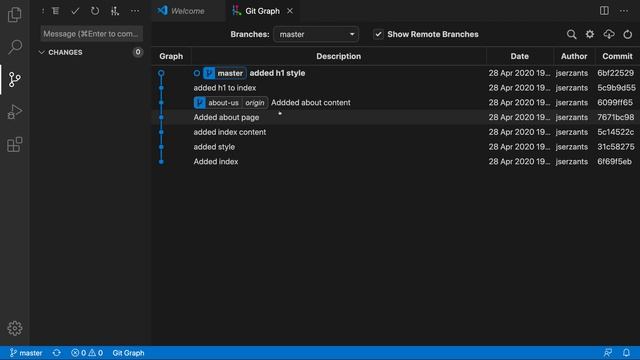Fetch from remotes with cloud icon
The width and height of the screenshot is (640, 360).
click(609, 34)
